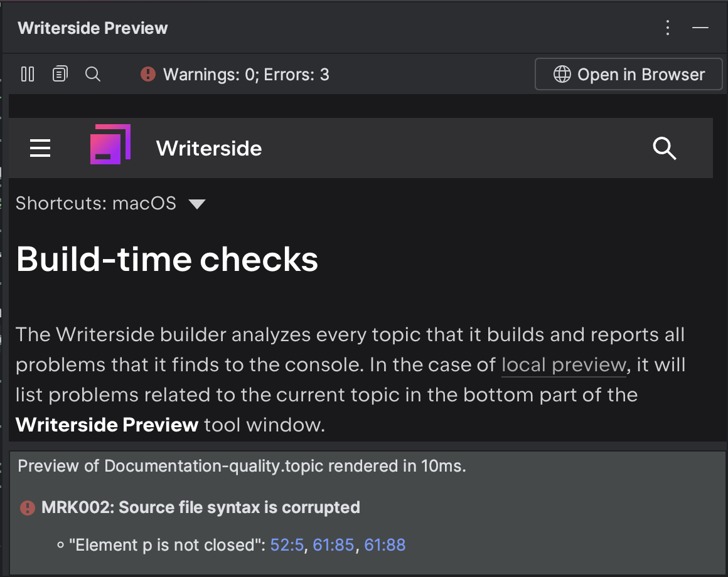Click the Build-time checks heading
This screenshot has width=728, height=577.
tap(167, 259)
